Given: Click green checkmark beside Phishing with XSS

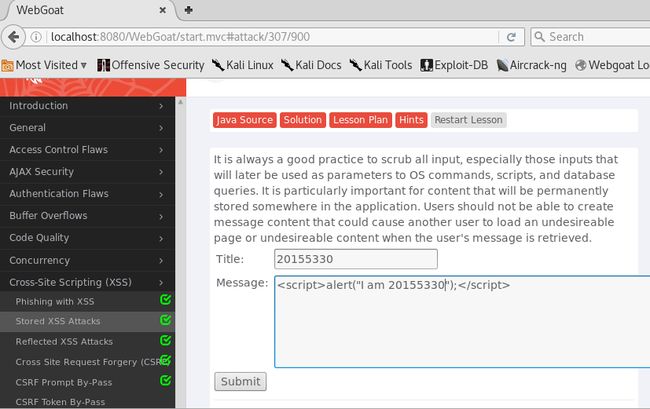Looking at the screenshot, I should pyautogui.click(x=165, y=299).
